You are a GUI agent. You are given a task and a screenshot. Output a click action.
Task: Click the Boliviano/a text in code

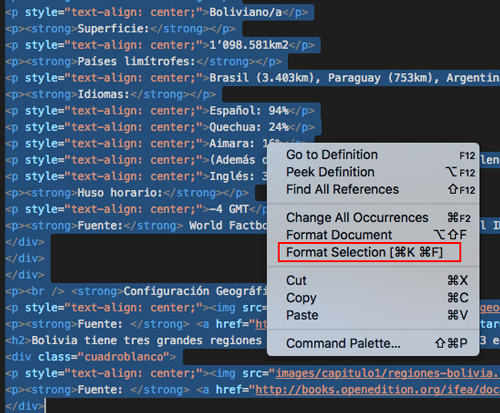245,12
